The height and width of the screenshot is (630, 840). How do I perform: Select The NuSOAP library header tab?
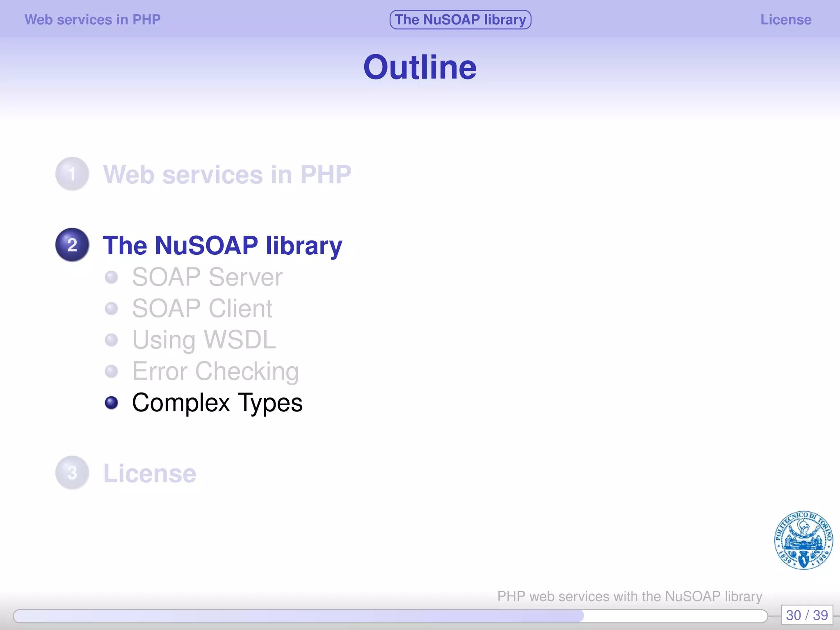460,20
